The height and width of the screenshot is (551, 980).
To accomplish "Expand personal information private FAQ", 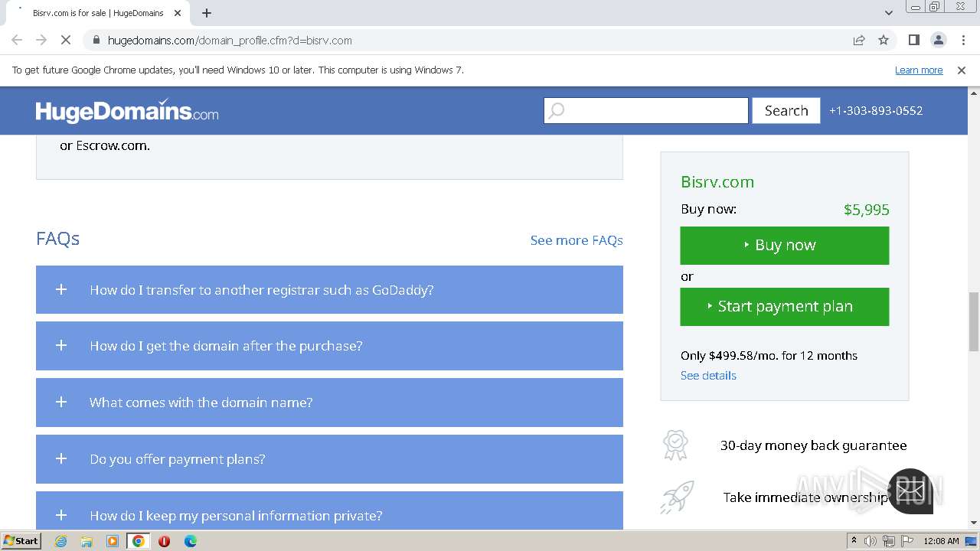I will pos(329,510).
